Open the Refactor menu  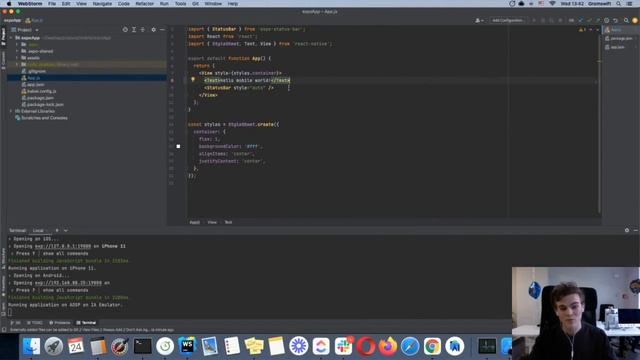pyautogui.click(x=144, y=4)
